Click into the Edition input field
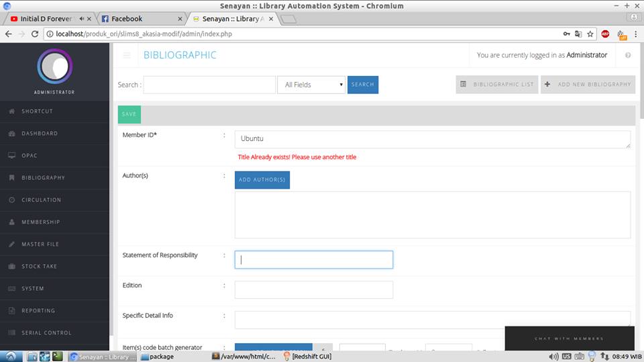This screenshot has width=644, height=362. 313,290
